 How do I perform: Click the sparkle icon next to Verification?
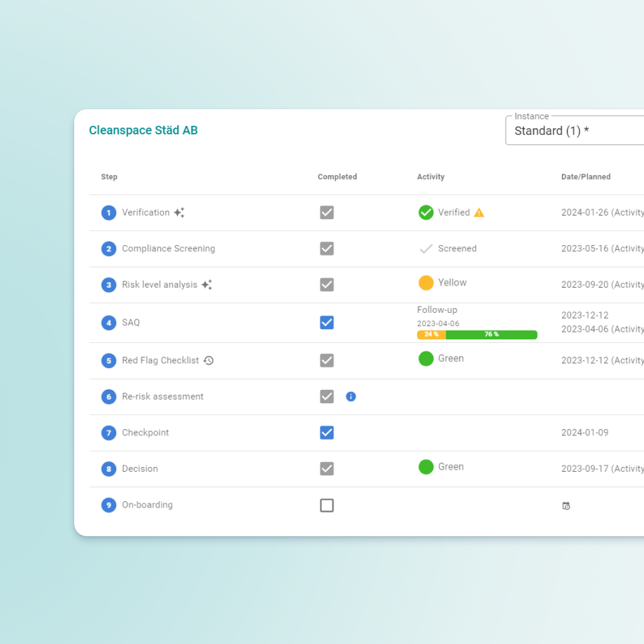click(179, 212)
